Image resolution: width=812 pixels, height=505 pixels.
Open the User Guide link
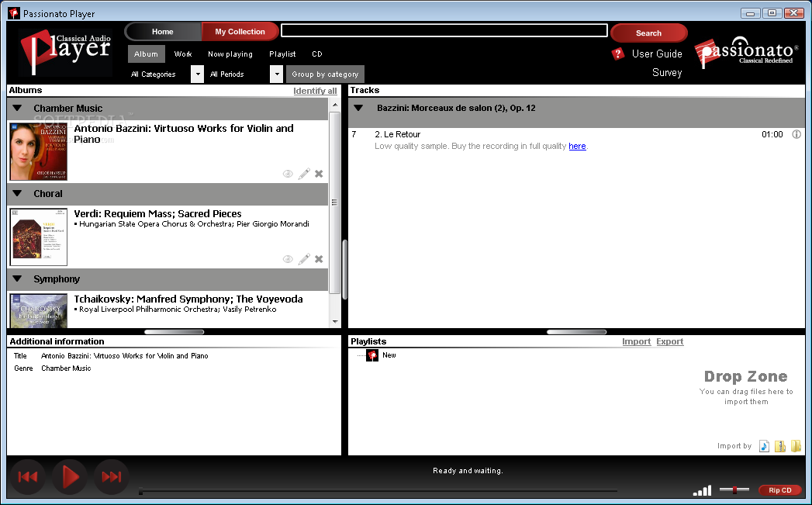pos(657,54)
